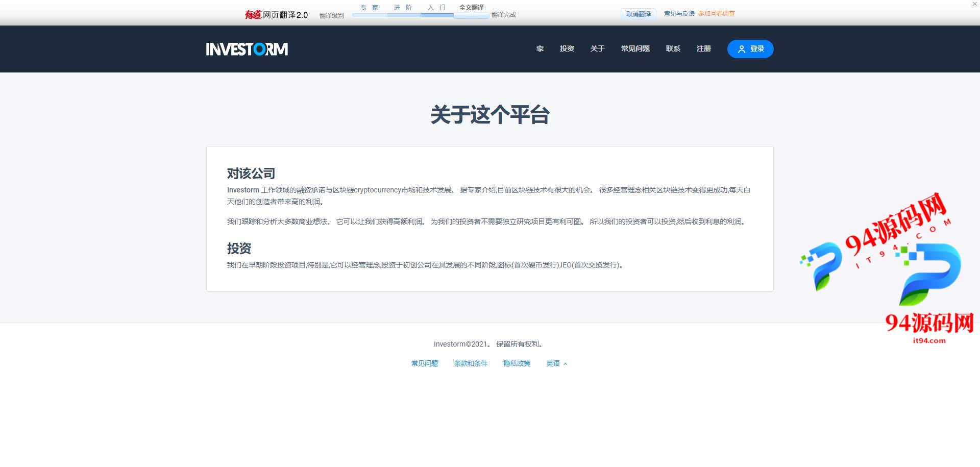Click the 投资 section heading in content
Image resolution: width=980 pixels, height=467 pixels.
coord(239,249)
